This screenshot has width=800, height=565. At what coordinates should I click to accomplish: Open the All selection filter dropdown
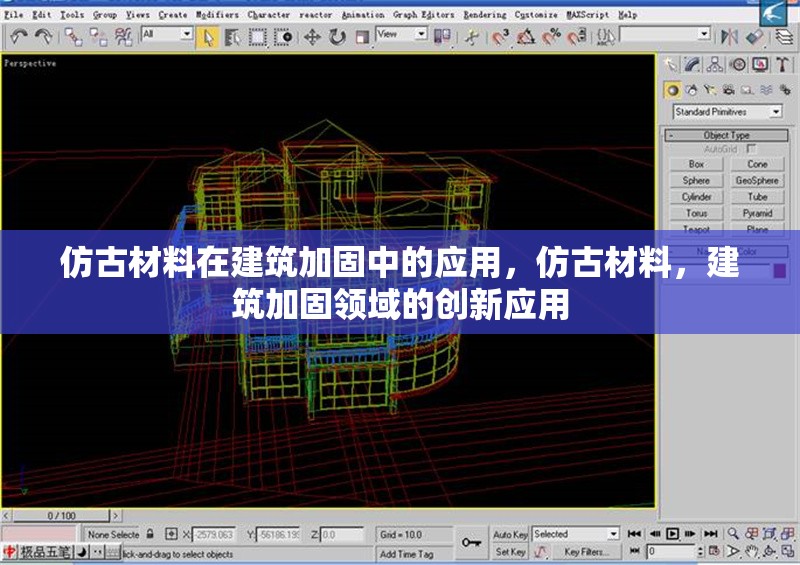[x=167, y=34]
